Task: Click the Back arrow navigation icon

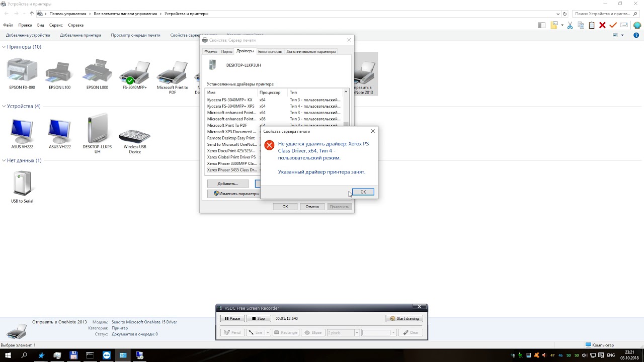Action: pyautogui.click(x=8, y=14)
